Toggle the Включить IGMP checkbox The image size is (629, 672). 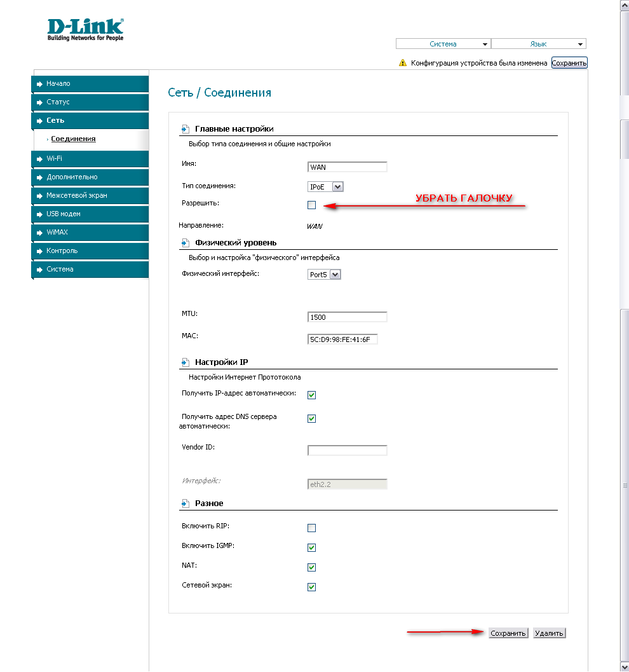312,548
